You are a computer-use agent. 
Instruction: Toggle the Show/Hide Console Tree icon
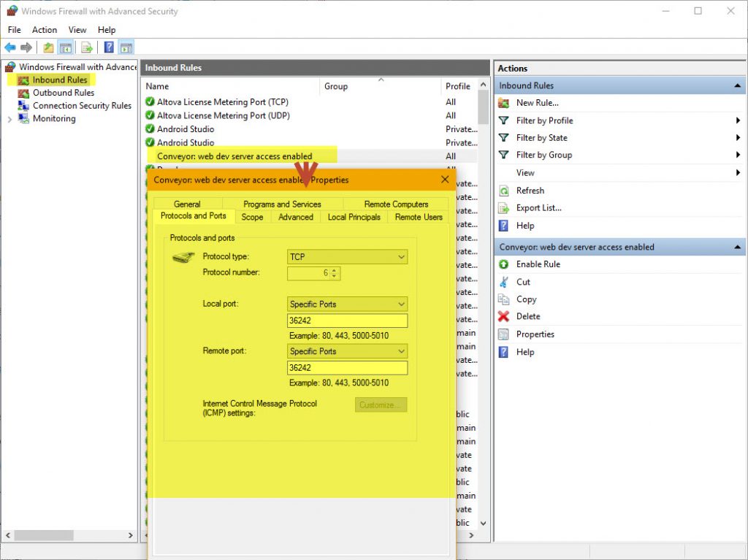pyautogui.click(x=65, y=47)
